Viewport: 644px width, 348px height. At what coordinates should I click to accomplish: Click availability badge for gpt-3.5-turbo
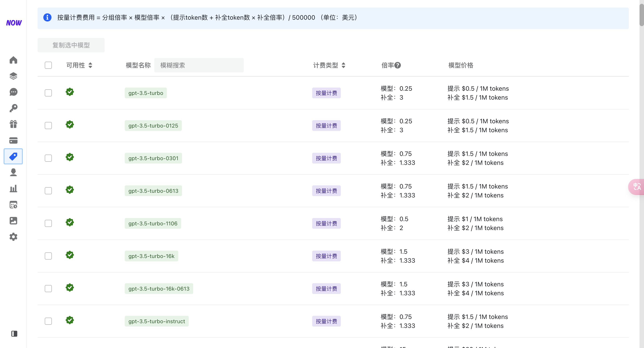coord(70,92)
